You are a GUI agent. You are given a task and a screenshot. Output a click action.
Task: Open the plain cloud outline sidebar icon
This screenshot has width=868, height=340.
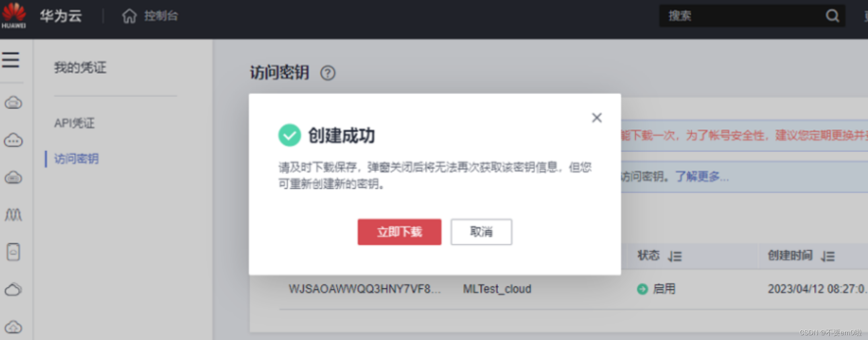13,289
